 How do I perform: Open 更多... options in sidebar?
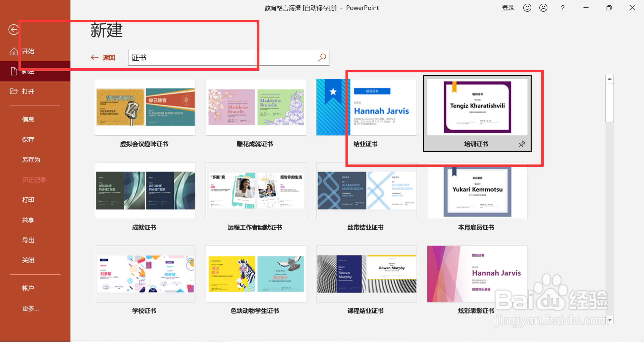pos(31,309)
